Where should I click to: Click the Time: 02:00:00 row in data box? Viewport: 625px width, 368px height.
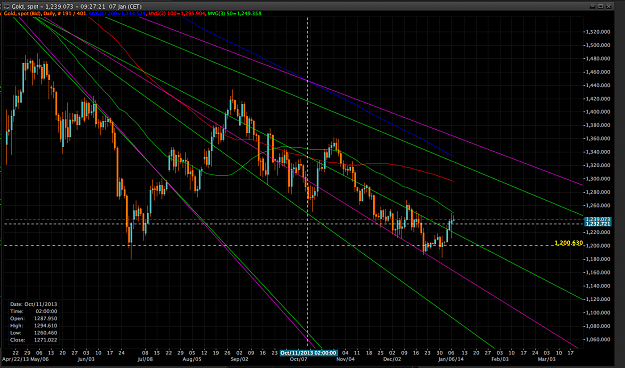pyautogui.click(x=33, y=311)
